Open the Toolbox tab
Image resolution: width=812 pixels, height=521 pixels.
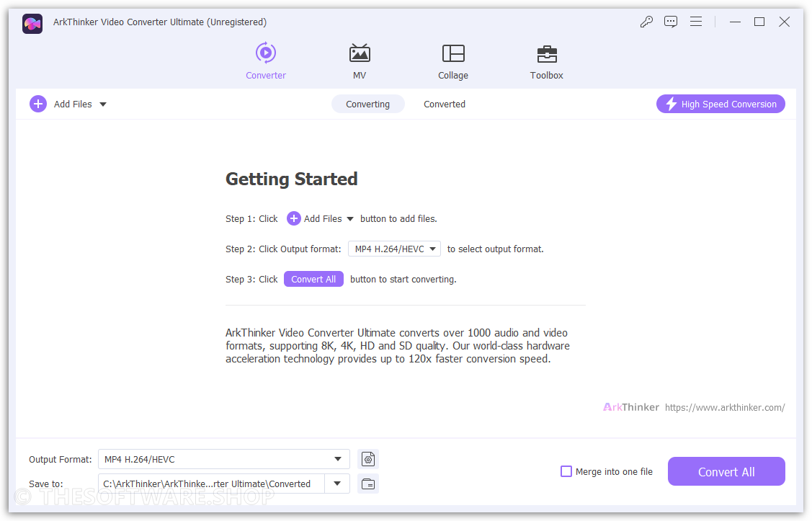click(546, 61)
